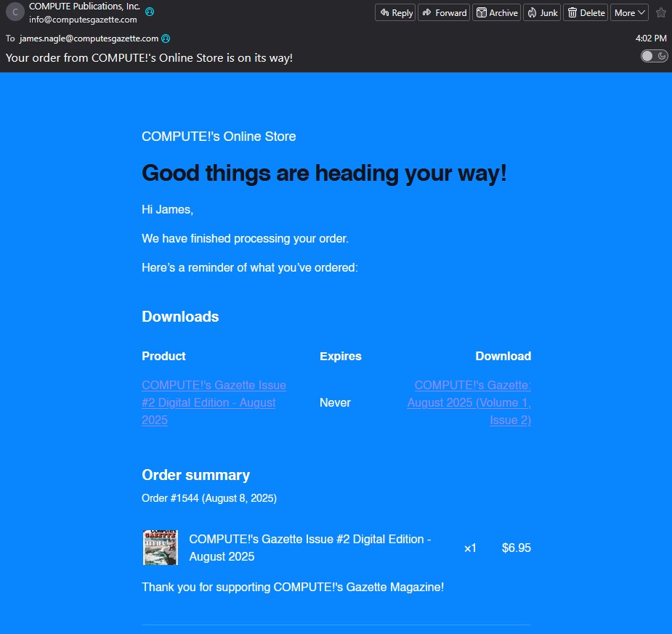Star this message

click(661, 13)
